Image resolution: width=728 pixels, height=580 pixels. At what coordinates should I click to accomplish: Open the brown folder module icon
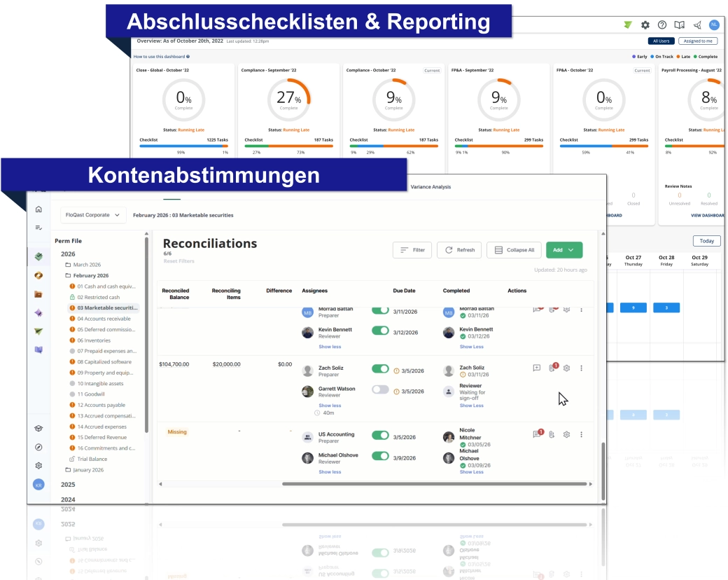tap(38, 294)
